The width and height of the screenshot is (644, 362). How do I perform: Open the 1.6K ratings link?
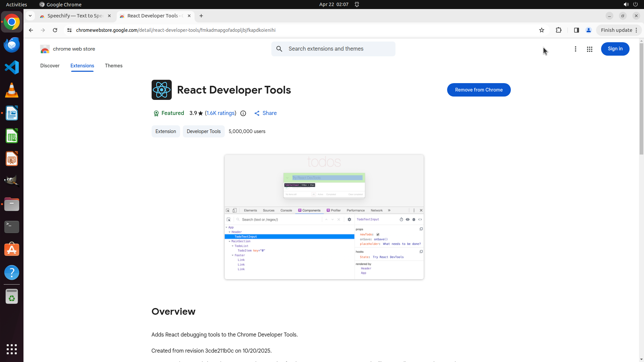[x=220, y=113]
